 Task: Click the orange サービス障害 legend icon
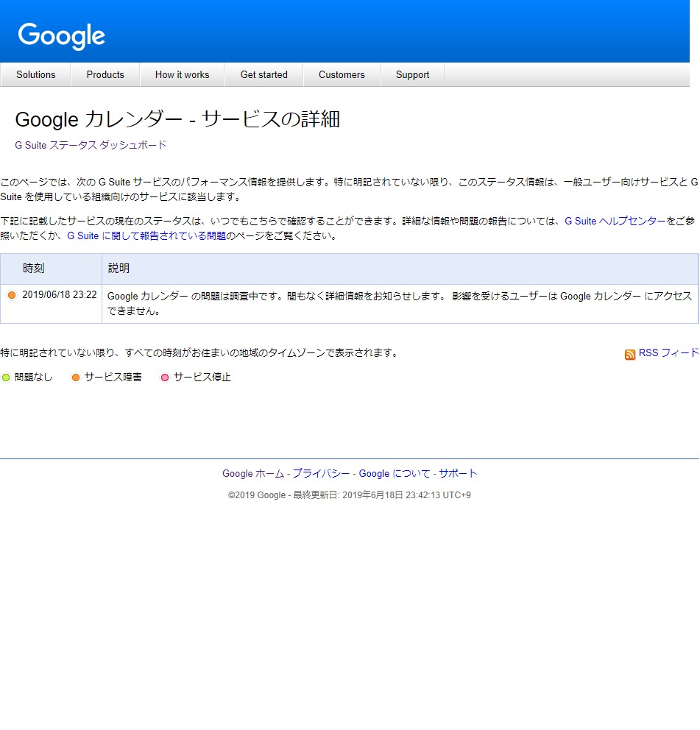76,378
